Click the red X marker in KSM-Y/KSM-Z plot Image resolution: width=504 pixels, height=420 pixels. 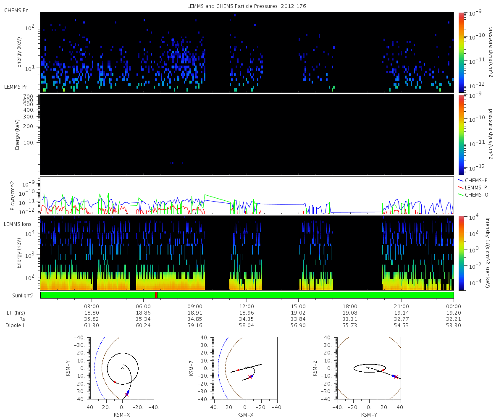pos(396,377)
